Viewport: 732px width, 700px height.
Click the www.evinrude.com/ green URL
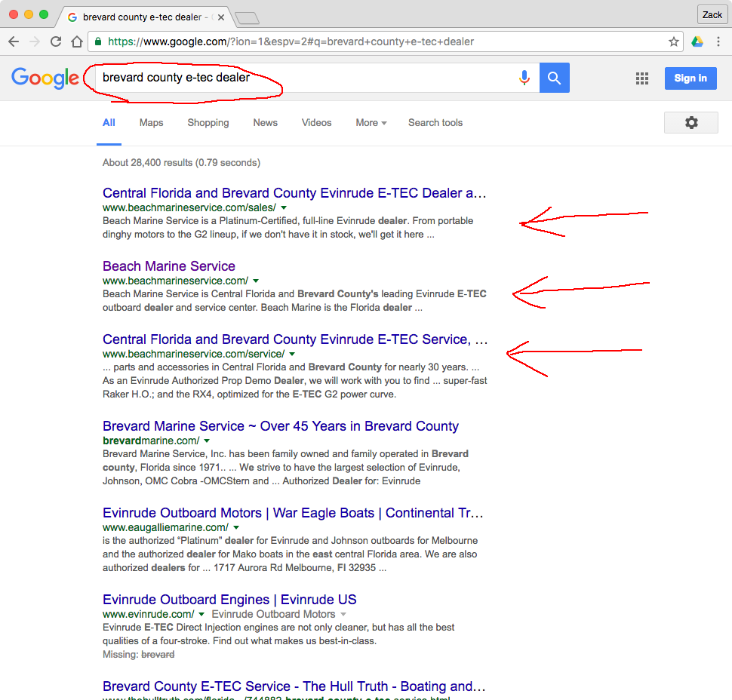click(149, 614)
